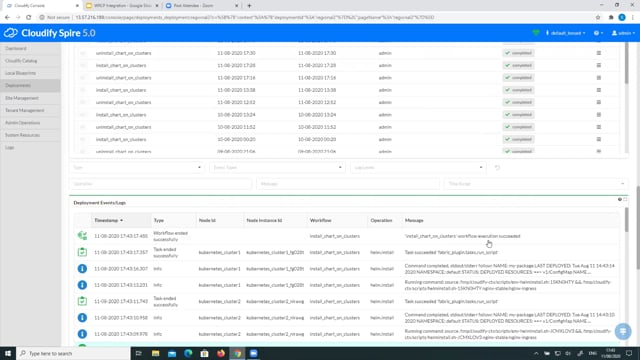The height and width of the screenshot is (360, 640).
Task: Open Zoom from the taskbar
Action: point(253,353)
